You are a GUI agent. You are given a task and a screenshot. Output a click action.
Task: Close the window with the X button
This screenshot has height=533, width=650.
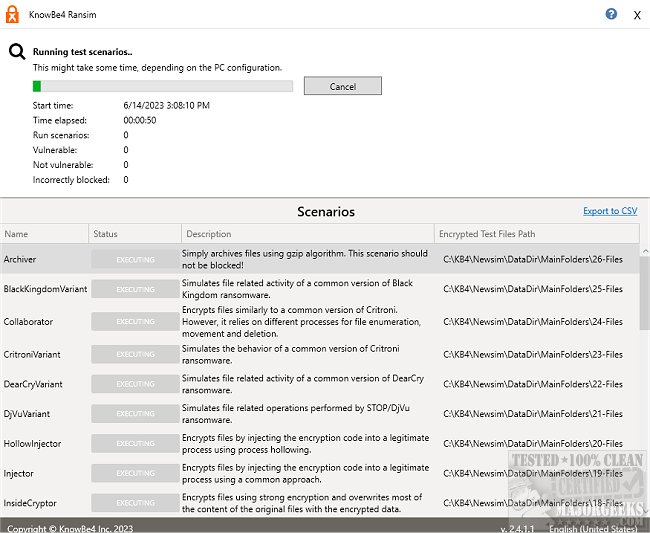point(637,16)
